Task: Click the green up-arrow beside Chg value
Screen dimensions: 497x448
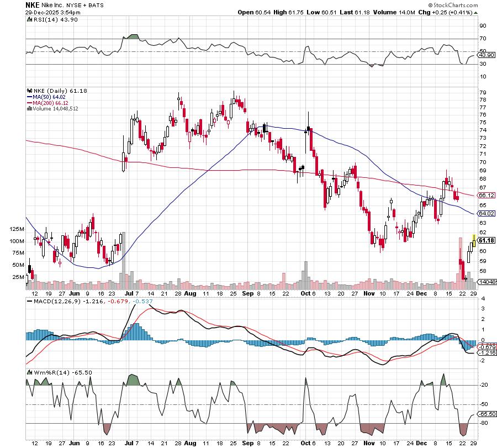Action: tap(476, 12)
